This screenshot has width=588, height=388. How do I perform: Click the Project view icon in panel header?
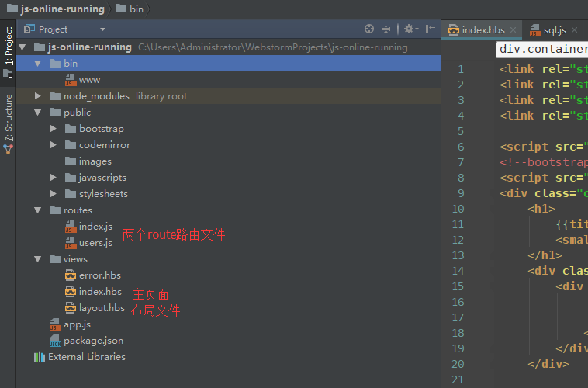(x=29, y=29)
